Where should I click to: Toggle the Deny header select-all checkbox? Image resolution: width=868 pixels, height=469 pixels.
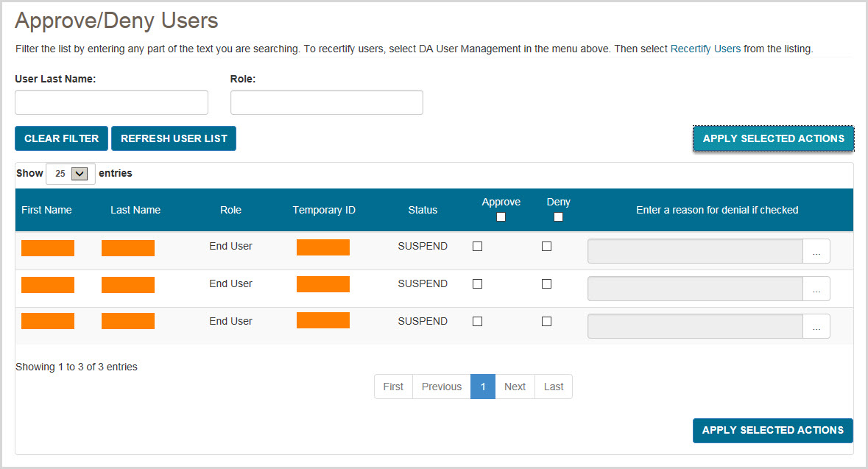[x=558, y=217]
